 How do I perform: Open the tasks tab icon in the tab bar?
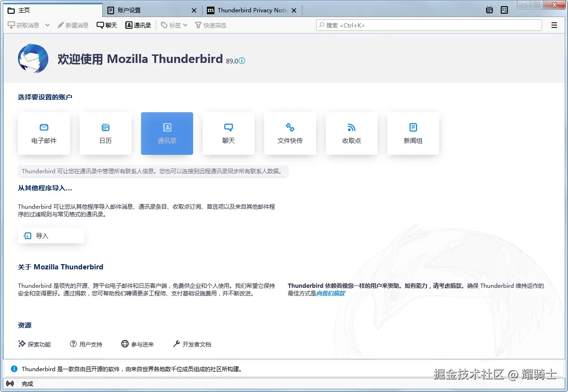(x=505, y=9)
